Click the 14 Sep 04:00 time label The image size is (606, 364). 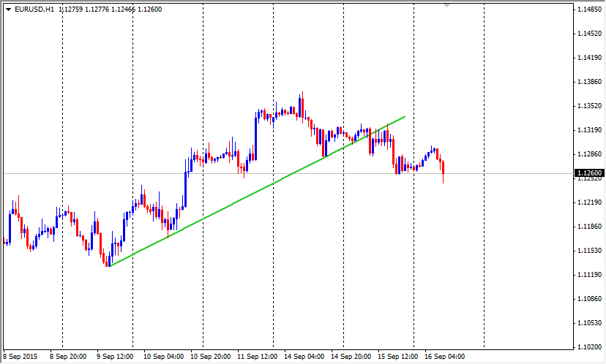[x=304, y=356]
